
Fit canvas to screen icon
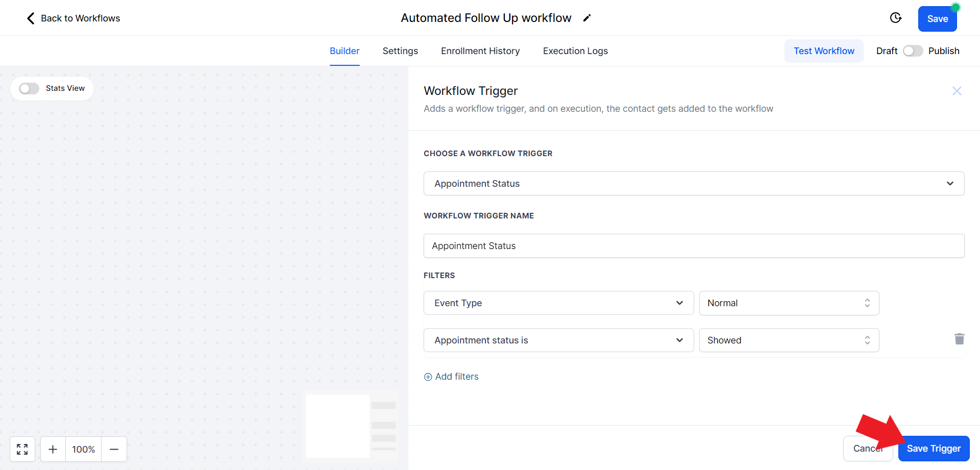point(22,449)
